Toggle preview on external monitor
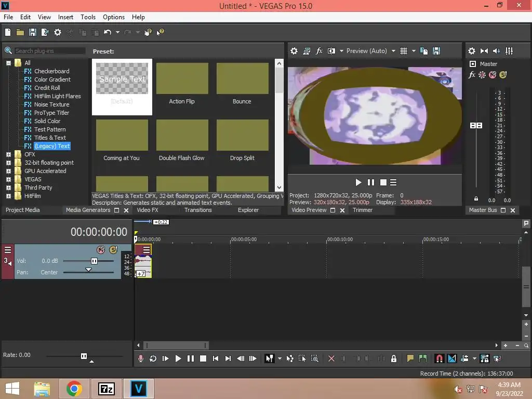 tap(307, 51)
